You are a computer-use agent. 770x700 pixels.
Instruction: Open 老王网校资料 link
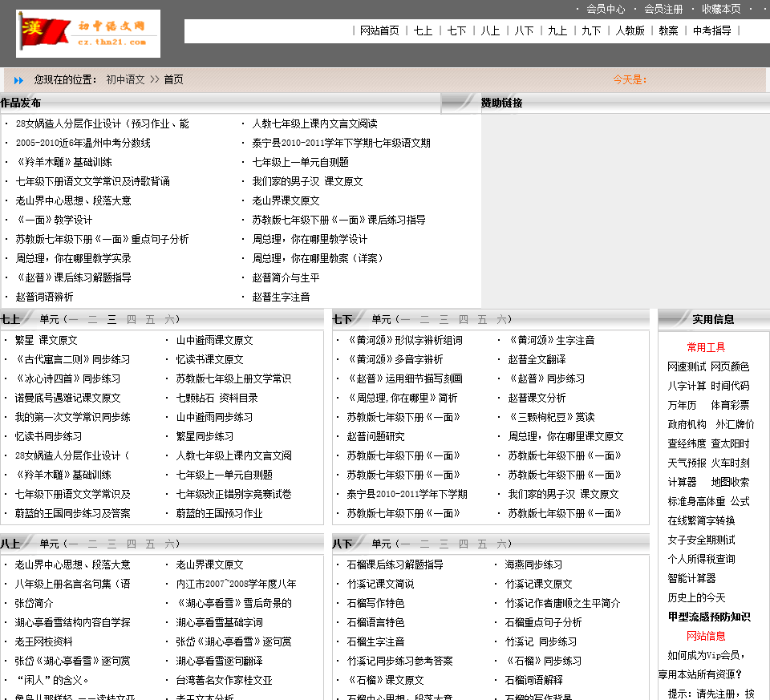(x=43, y=641)
